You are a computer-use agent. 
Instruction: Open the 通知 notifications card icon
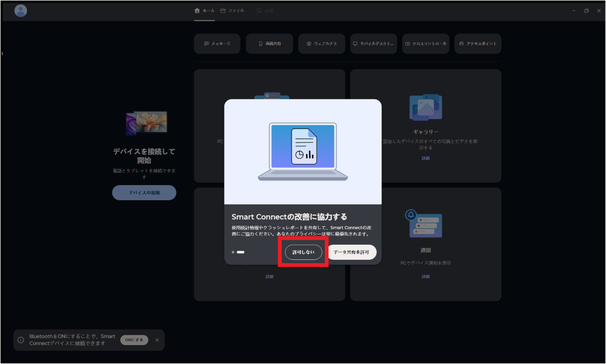pyautogui.click(x=425, y=225)
